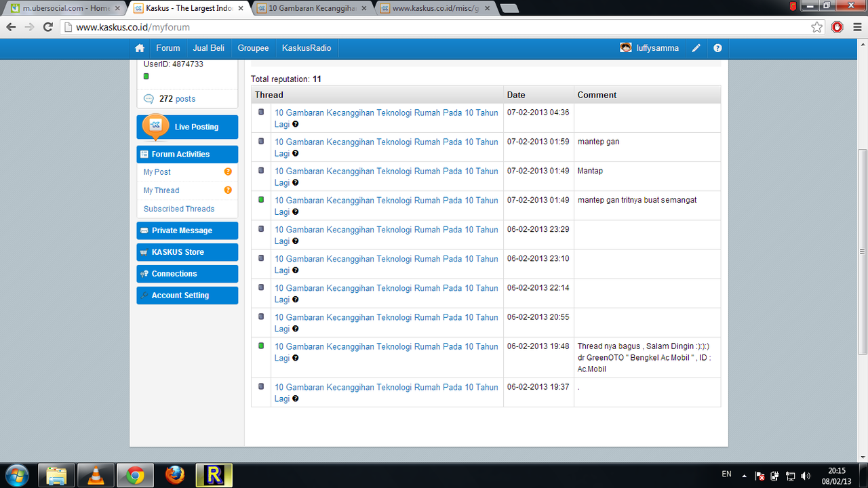The image size is (868, 488).
Task: Click Live Posting button
Action: point(187,127)
